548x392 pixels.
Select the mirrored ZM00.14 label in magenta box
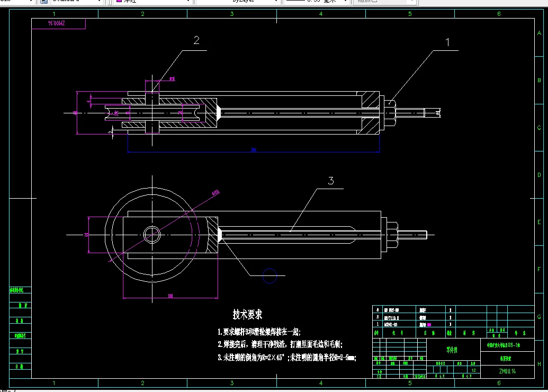click(56, 23)
